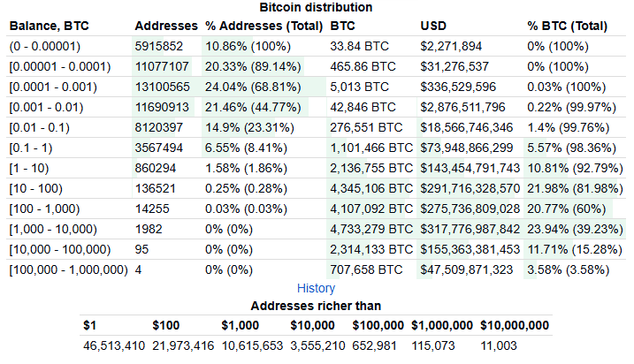Select the "Bitcoin distribution" table title

pos(316,8)
